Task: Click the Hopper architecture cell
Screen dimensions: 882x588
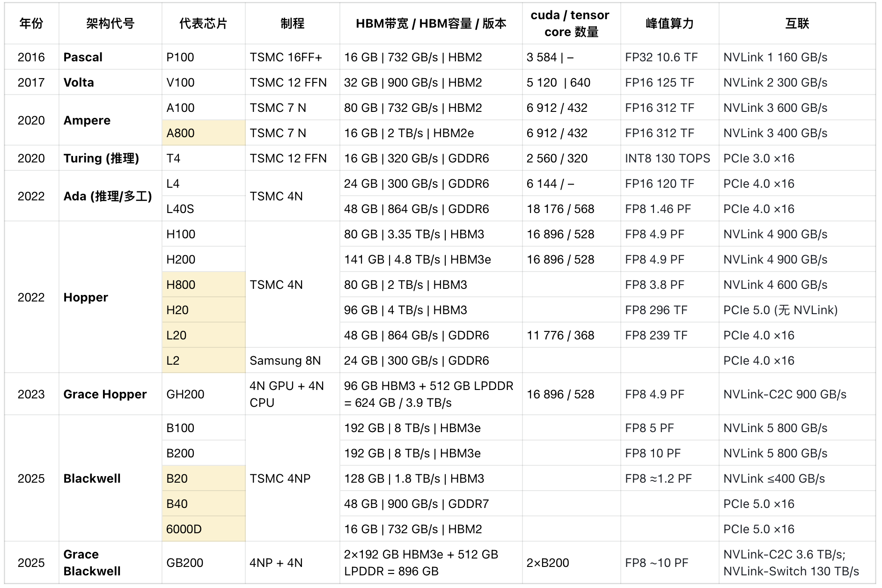Action: [110, 297]
